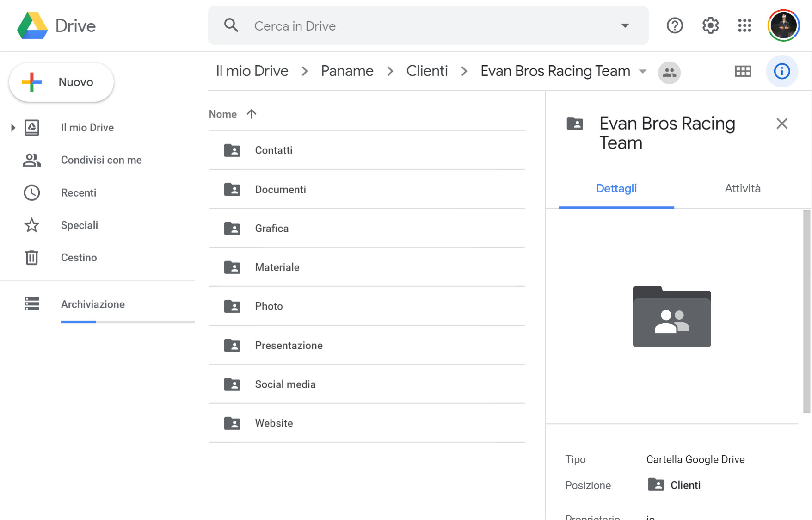812x520 pixels.
Task: Toggle the details info panel button
Action: click(x=782, y=71)
